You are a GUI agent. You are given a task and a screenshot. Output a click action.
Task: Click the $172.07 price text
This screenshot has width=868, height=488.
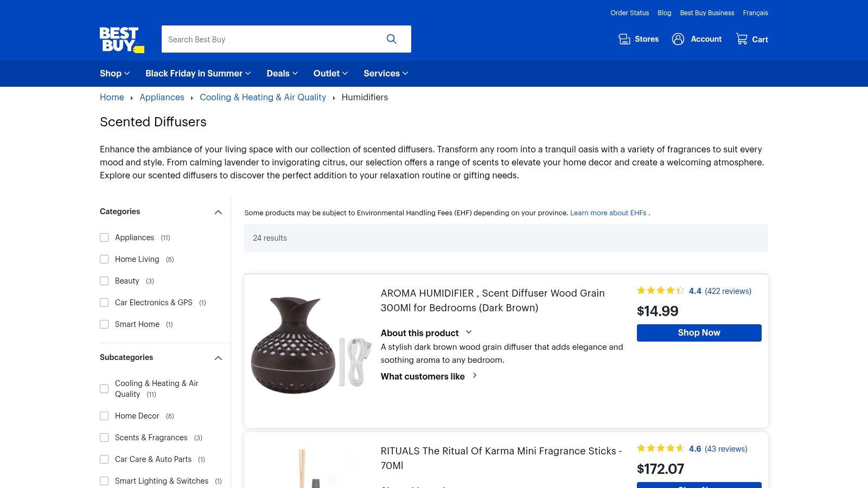coord(660,469)
